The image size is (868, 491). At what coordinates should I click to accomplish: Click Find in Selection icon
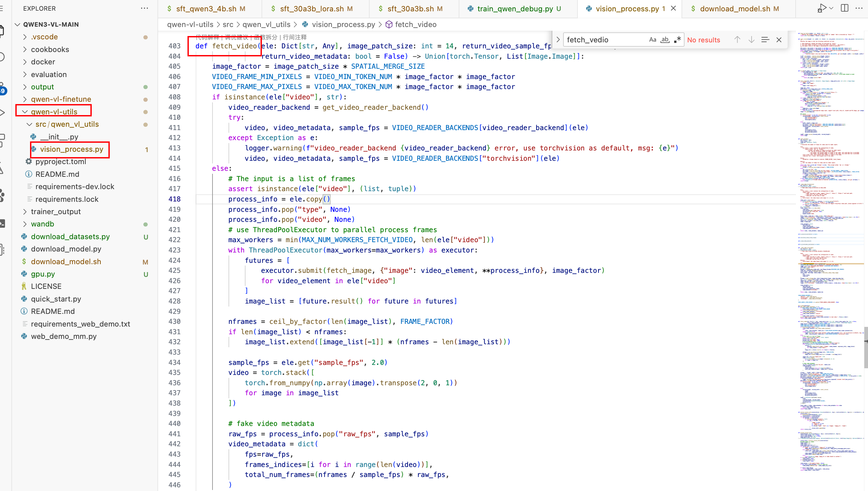[765, 40]
